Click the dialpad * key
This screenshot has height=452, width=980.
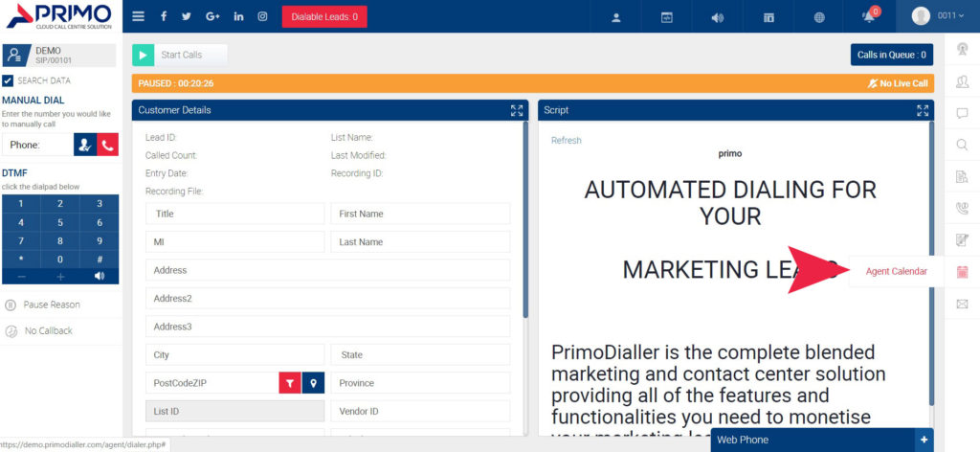tap(21, 260)
